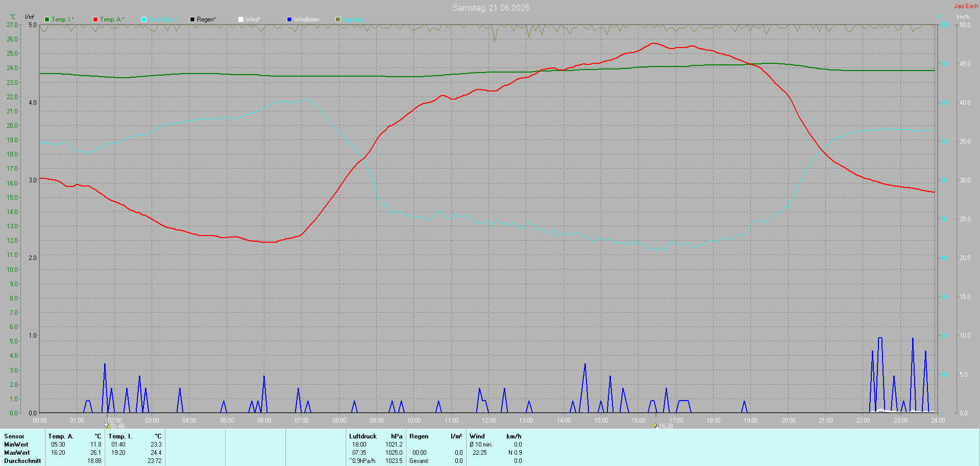980x466 pixels.
Task: Click the Temp. I. minimum value 23.3
Action: pyautogui.click(x=156, y=445)
